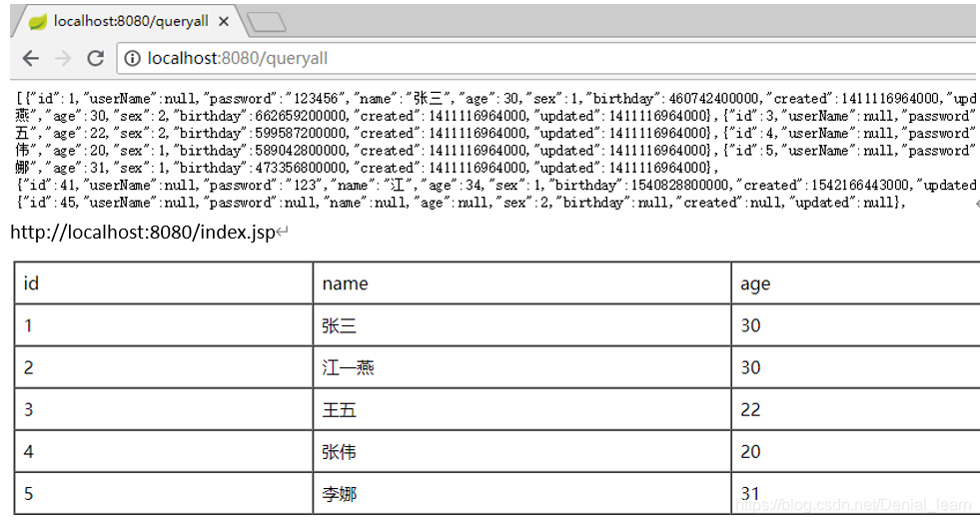
Task: Select the localhost:8080/queryall tab
Action: coord(128,22)
